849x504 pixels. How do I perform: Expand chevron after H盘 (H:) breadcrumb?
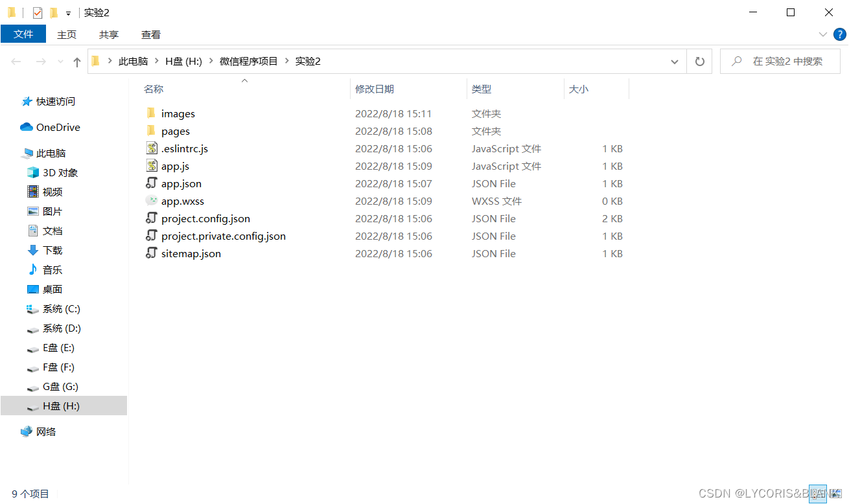pyautogui.click(x=211, y=61)
